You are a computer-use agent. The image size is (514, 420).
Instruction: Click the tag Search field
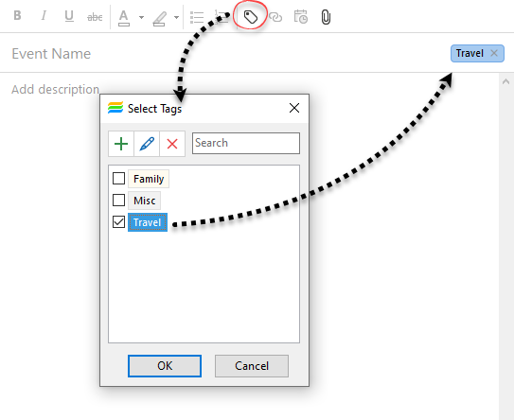tap(246, 143)
